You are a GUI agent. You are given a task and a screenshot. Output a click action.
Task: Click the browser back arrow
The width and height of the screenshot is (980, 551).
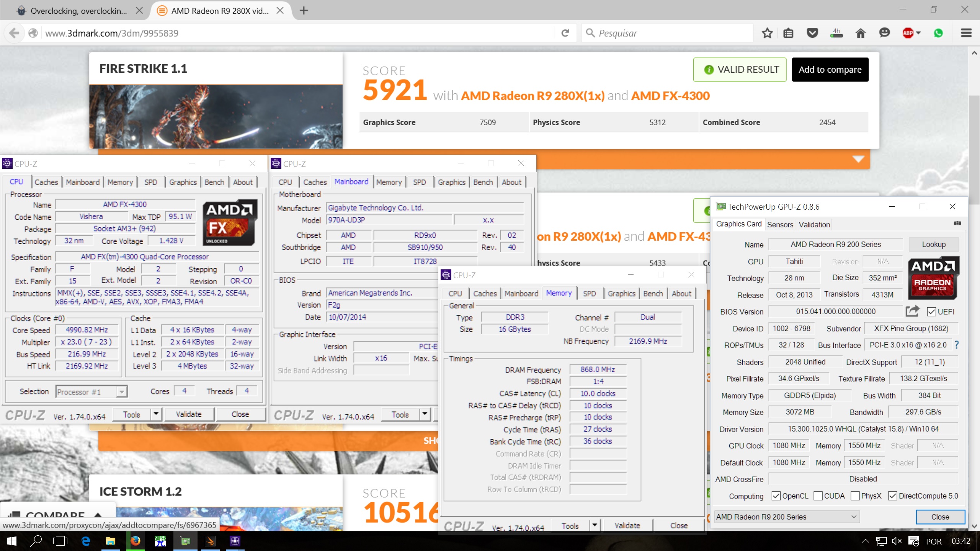coord(14,33)
